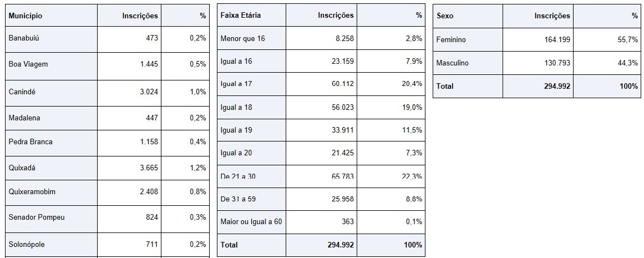644x258 pixels.
Task: Select the Boa Viagem municipality cell
Action: point(28,64)
